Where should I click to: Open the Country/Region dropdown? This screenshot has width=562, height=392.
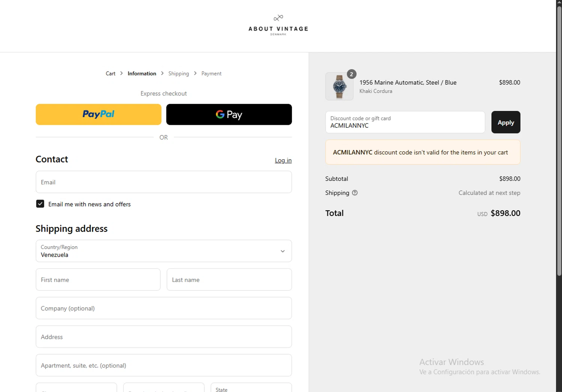pyautogui.click(x=164, y=251)
